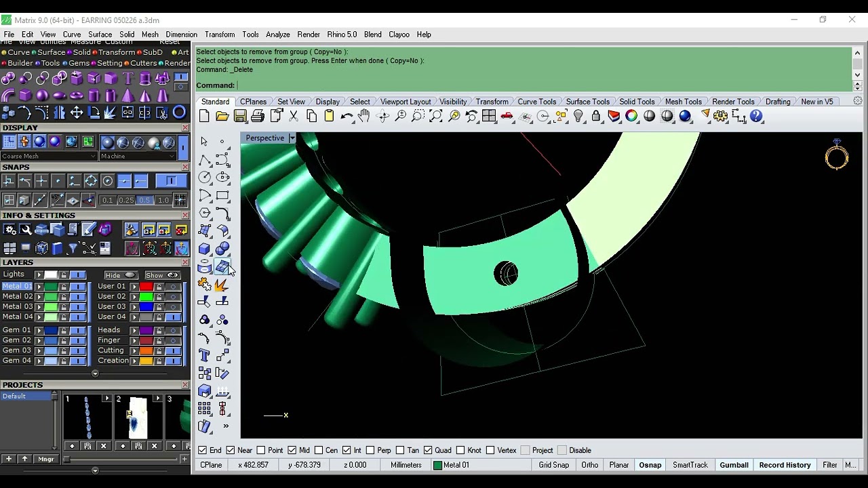This screenshot has height=488, width=868.
Task: Click the rectangle tool icon in side toolbar
Action: [222, 195]
